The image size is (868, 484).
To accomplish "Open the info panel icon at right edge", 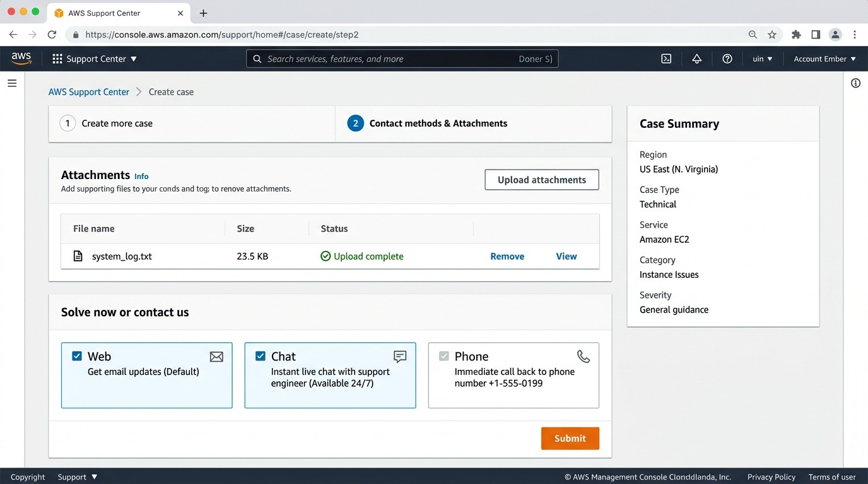I will click(x=856, y=83).
